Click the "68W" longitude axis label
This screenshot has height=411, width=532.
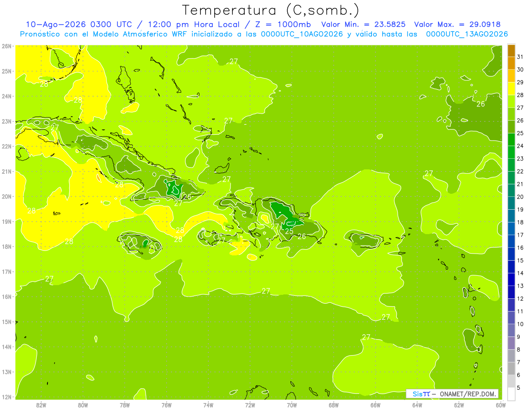pos(334,405)
